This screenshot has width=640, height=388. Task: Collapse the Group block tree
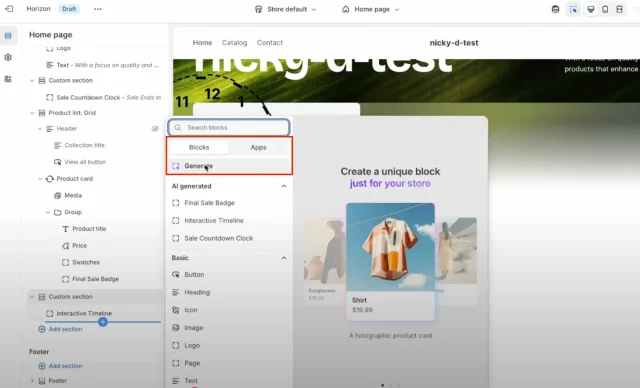[48, 212]
